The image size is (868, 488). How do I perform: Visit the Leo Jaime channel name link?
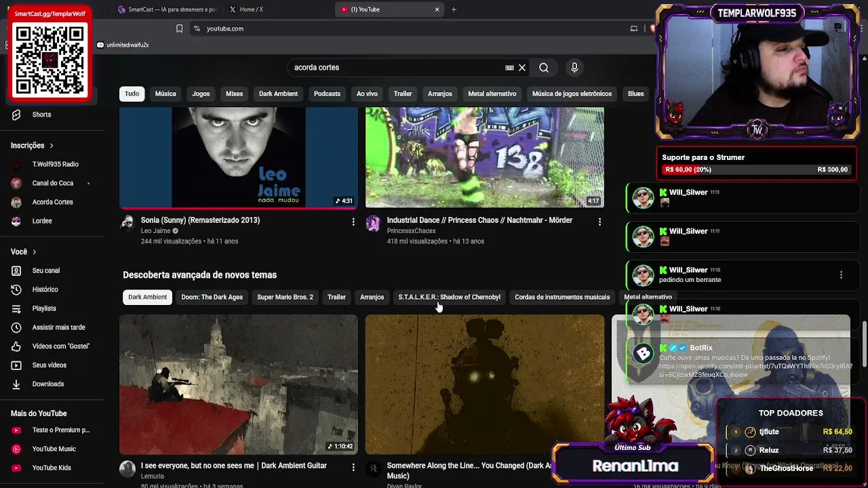(155, 231)
